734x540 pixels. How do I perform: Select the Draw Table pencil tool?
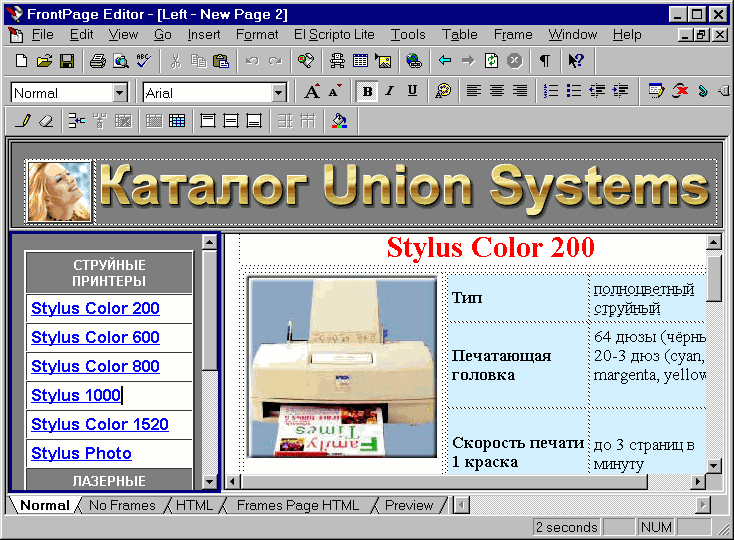(x=24, y=121)
